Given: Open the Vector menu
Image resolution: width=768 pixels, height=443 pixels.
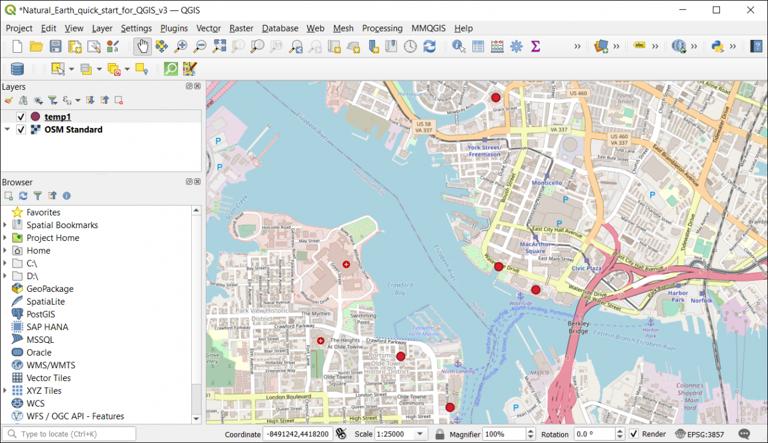Looking at the screenshot, I should pos(208,28).
